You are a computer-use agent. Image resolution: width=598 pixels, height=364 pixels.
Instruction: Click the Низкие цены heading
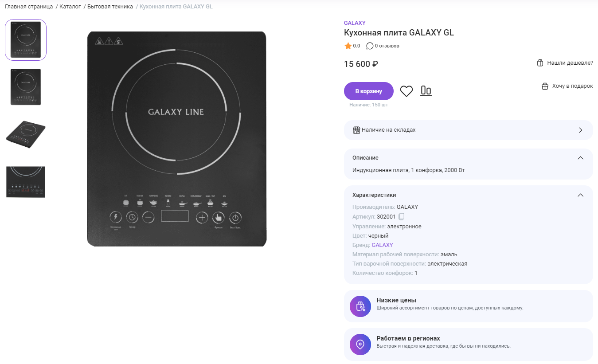click(396, 300)
